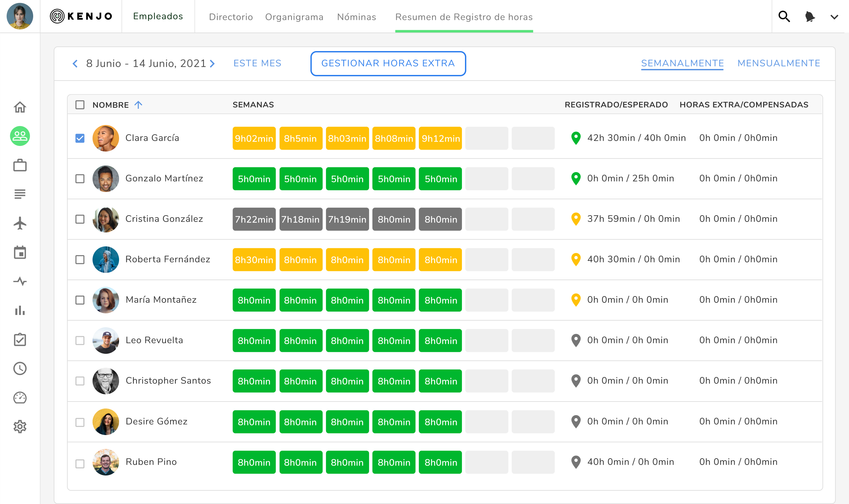Click the notification bell icon
The height and width of the screenshot is (504, 849).
point(810,16)
